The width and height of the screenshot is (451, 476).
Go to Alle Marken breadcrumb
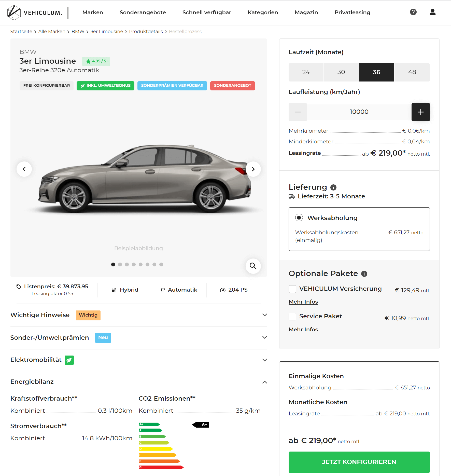click(x=52, y=32)
